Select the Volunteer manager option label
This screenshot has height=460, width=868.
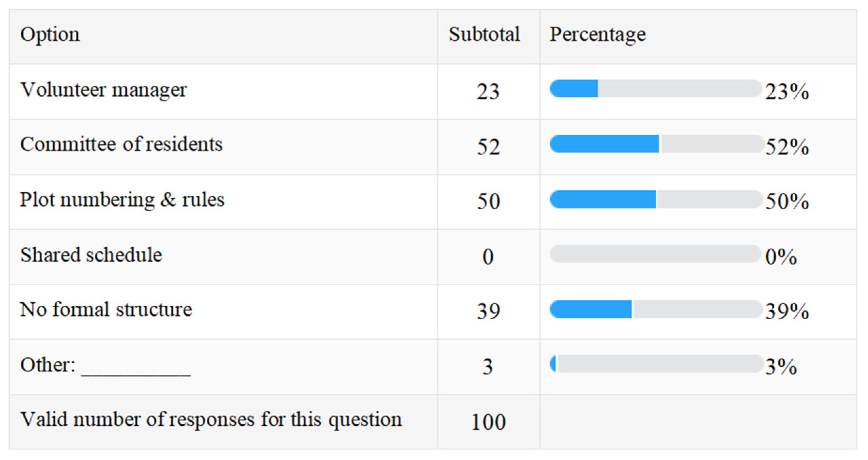coord(103,90)
